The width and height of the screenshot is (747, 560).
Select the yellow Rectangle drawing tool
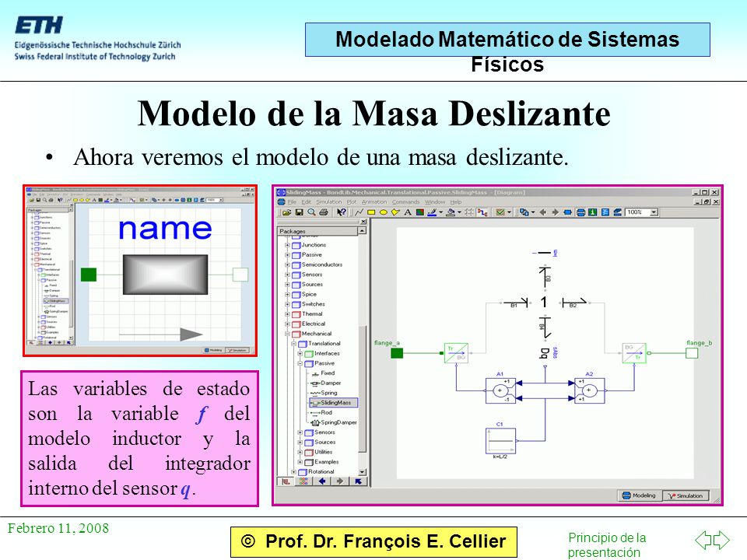(x=371, y=212)
